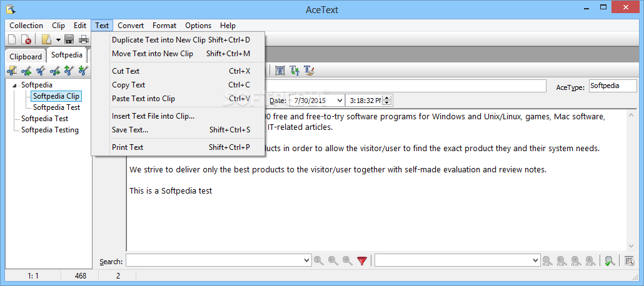
Task: Click the replace and find previous icon
Action: click(x=561, y=260)
